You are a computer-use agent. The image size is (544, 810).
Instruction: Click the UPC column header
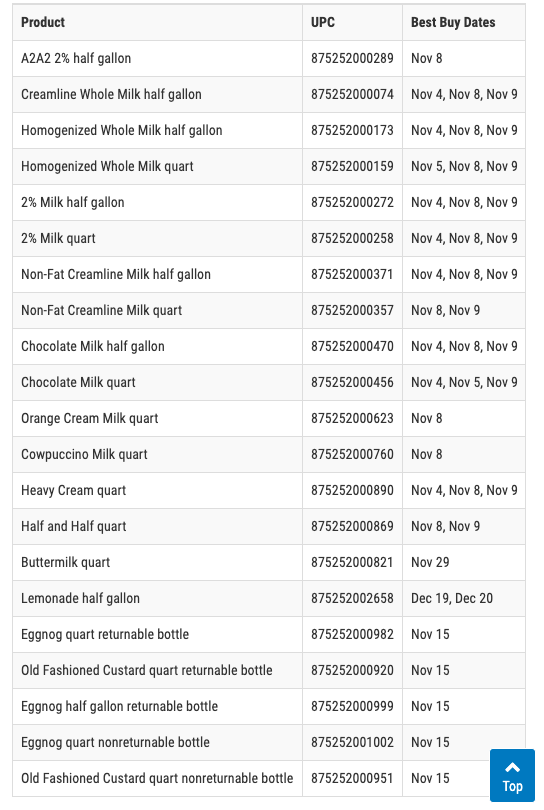tap(323, 22)
